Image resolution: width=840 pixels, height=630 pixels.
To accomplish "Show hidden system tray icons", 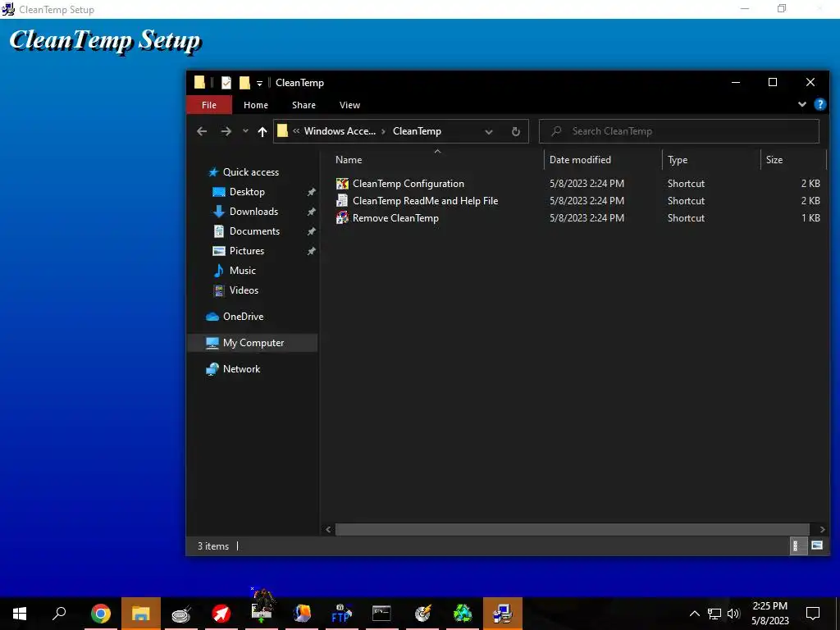I will pyautogui.click(x=694, y=614).
